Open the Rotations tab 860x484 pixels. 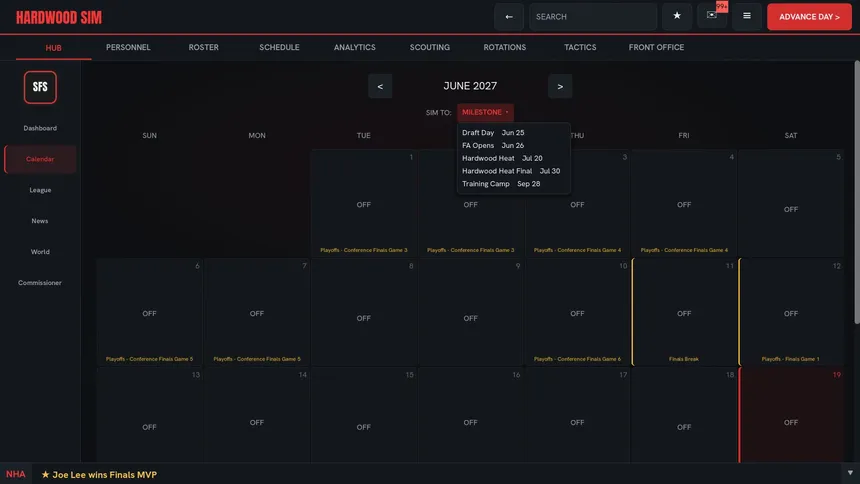click(505, 47)
